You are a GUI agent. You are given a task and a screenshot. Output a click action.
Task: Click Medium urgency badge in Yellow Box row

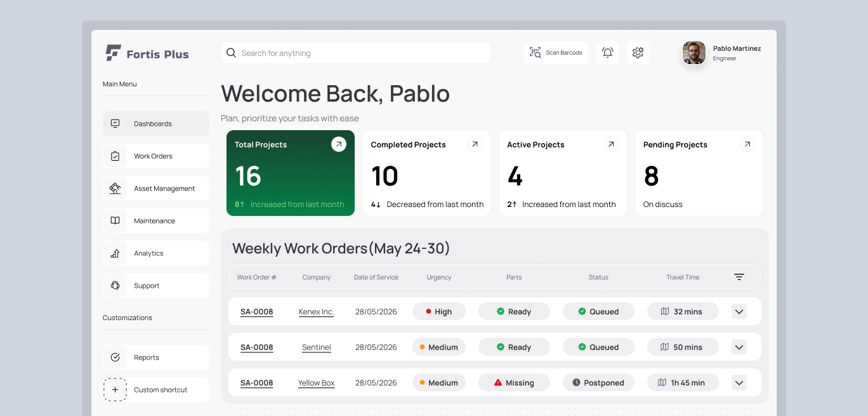pos(439,383)
